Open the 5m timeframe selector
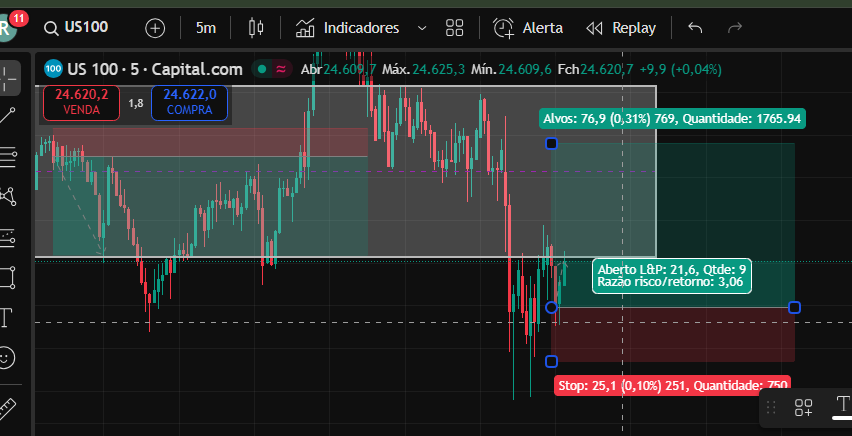 pos(205,28)
